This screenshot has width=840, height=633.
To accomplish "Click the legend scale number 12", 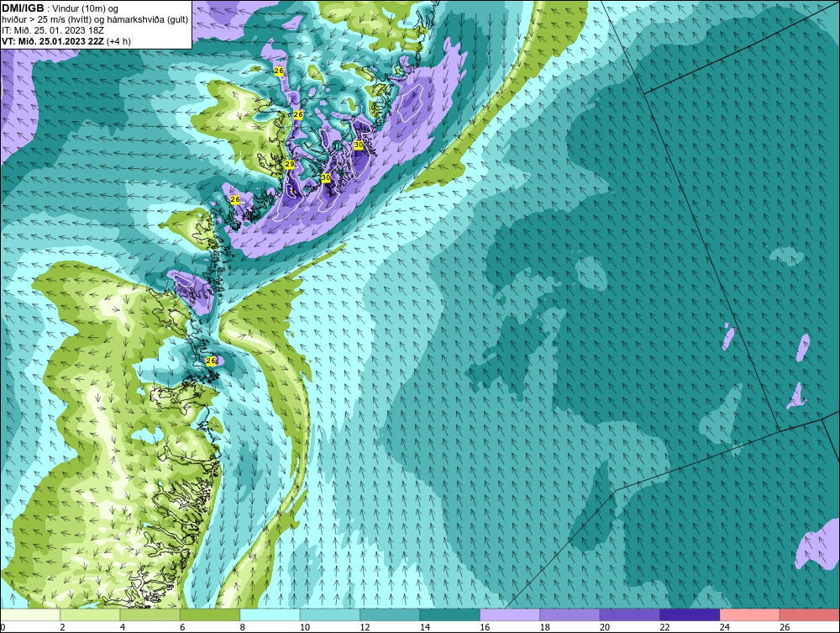I will [x=365, y=627].
